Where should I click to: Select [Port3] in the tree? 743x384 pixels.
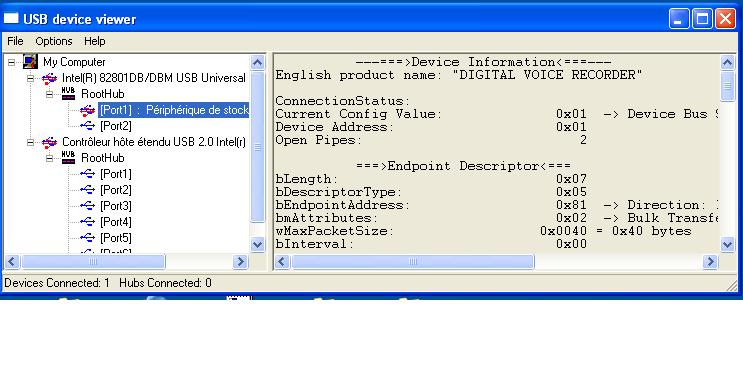coord(116,206)
